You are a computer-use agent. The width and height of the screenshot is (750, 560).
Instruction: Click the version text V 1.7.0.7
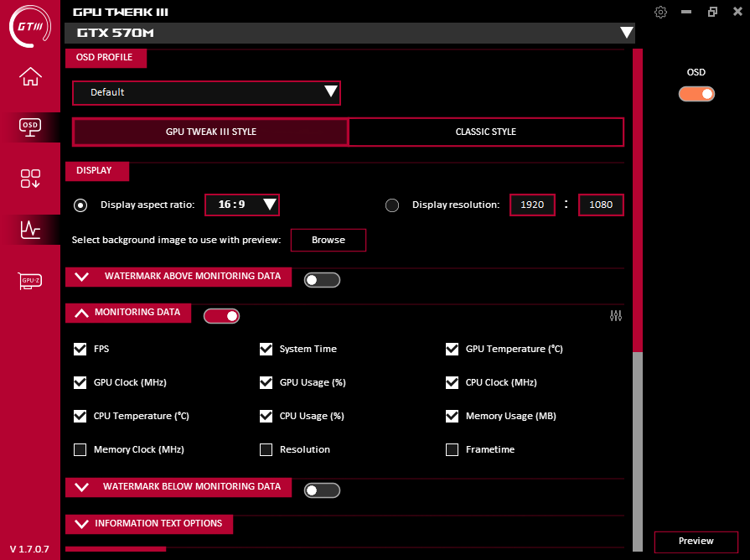click(29, 549)
